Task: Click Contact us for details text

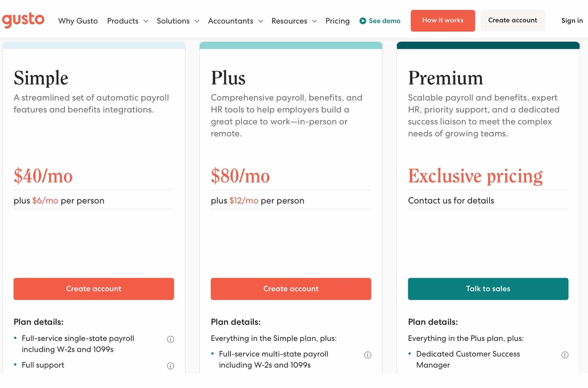Action: (x=451, y=201)
